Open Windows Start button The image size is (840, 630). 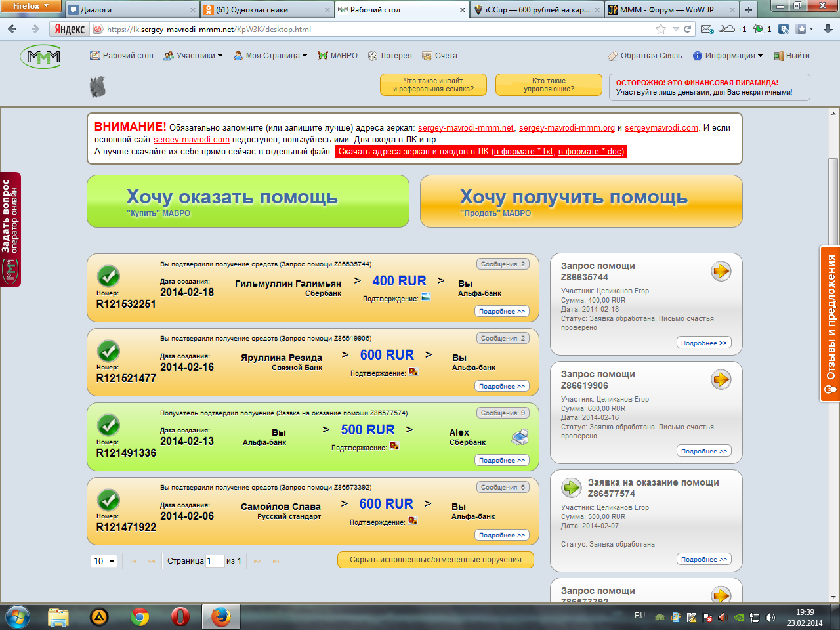18,617
